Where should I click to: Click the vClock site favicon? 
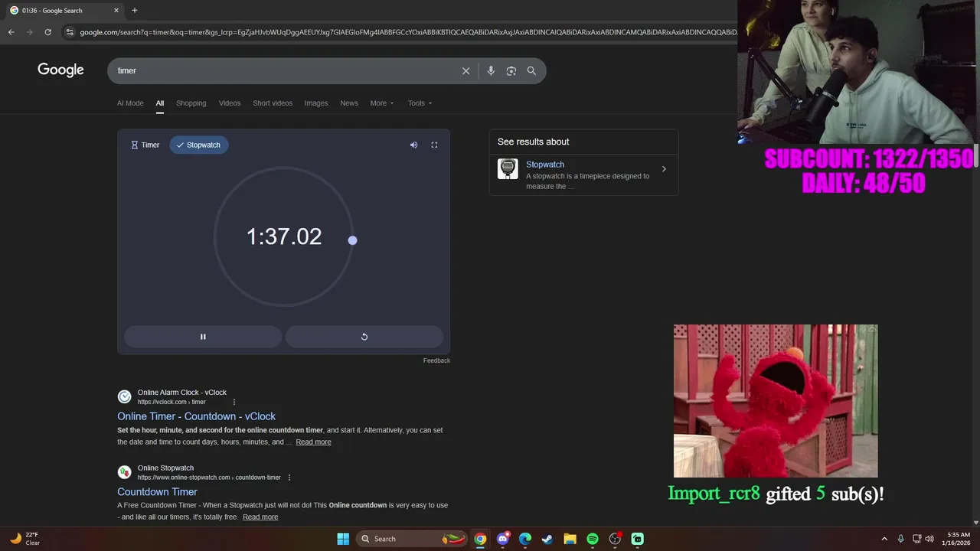[124, 396]
